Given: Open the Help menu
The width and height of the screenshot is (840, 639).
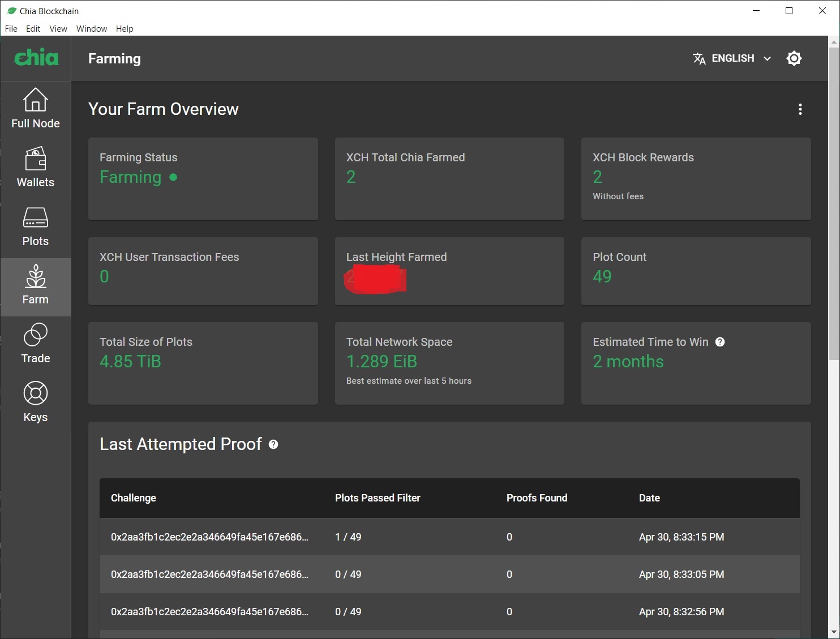Looking at the screenshot, I should [x=125, y=29].
